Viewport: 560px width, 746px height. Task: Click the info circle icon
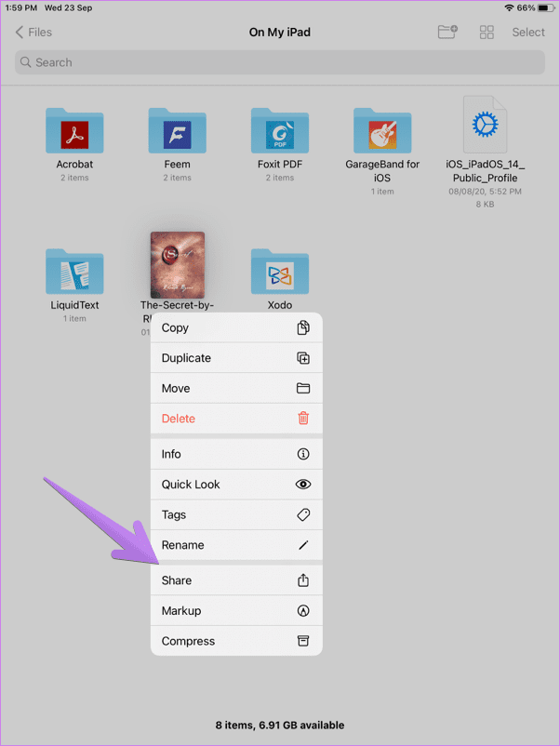(x=303, y=454)
